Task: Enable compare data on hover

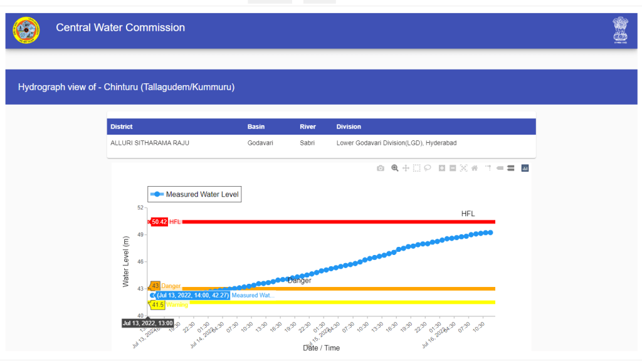Action: [x=511, y=168]
